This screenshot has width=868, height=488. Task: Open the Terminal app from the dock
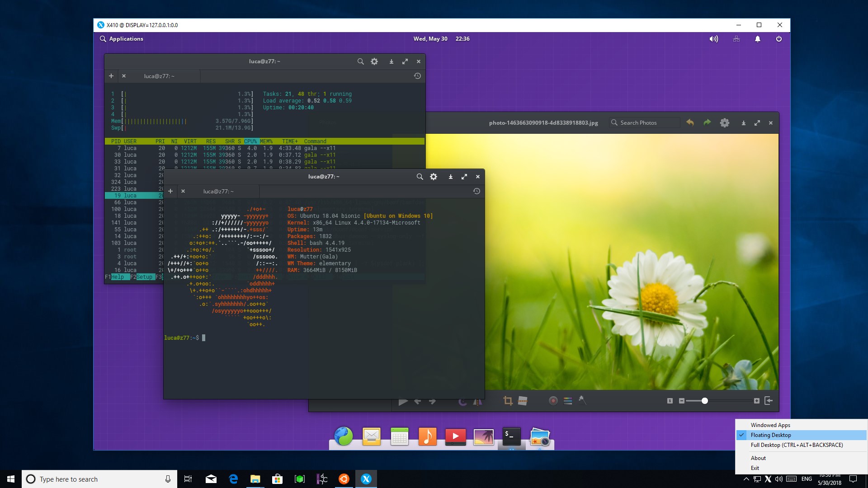point(511,436)
